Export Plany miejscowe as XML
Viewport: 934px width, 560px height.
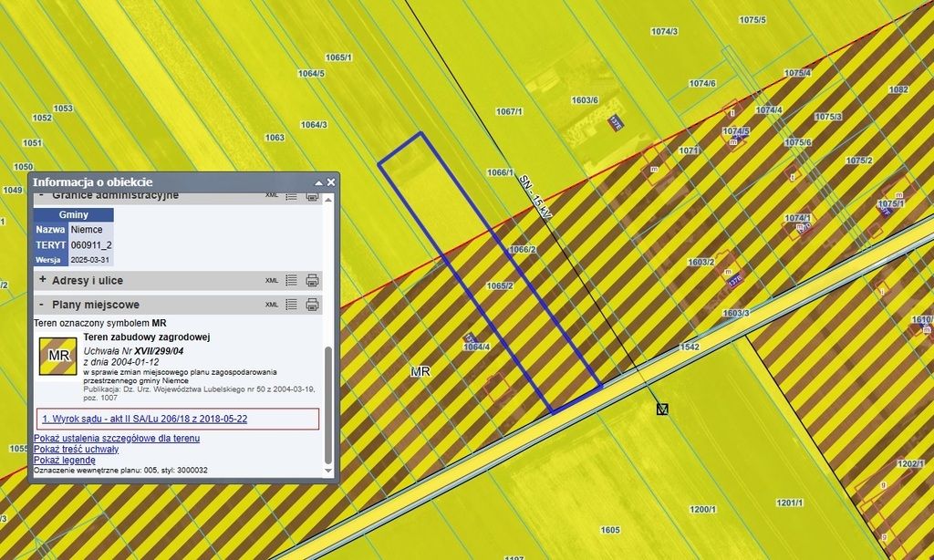click(272, 305)
